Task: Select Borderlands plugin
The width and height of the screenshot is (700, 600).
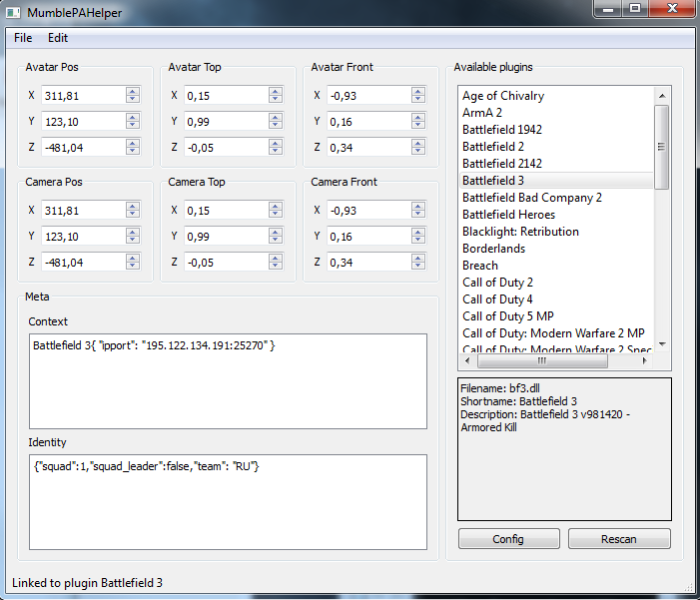Action: (556, 249)
